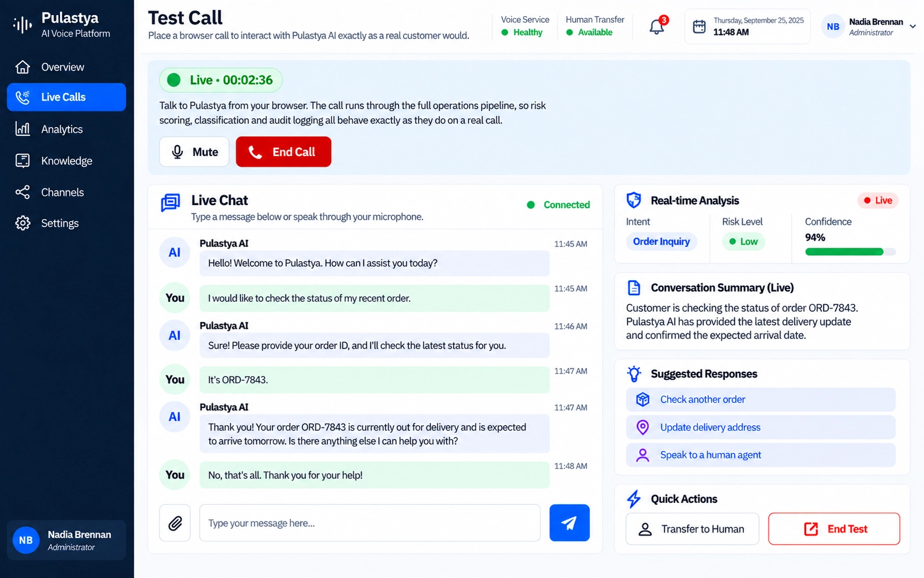Expand the Nadia Brennan account dropdown chevron

pos(912,26)
